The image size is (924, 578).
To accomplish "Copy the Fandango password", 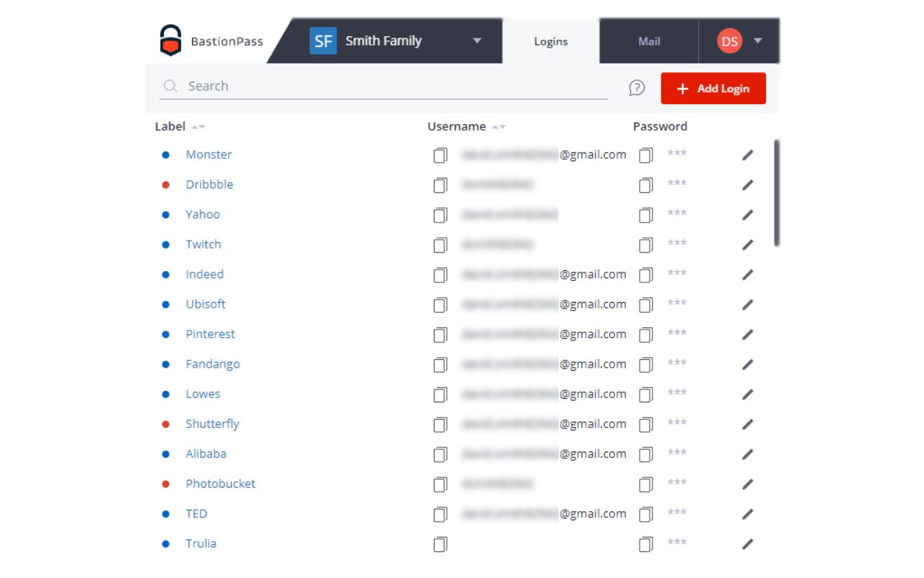I will [646, 365].
